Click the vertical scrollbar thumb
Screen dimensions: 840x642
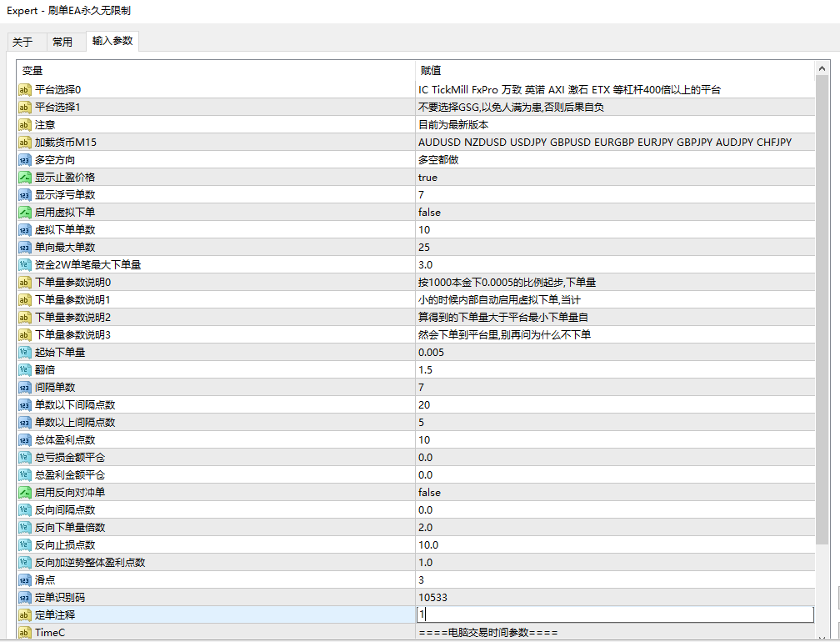click(x=822, y=311)
